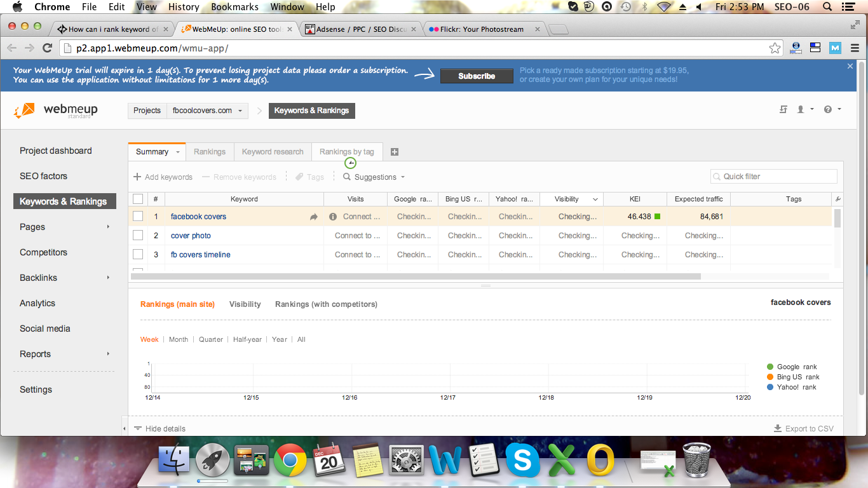The image size is (868, 488).
Task: Select the Month time range
Action: [x=179, y=339]
